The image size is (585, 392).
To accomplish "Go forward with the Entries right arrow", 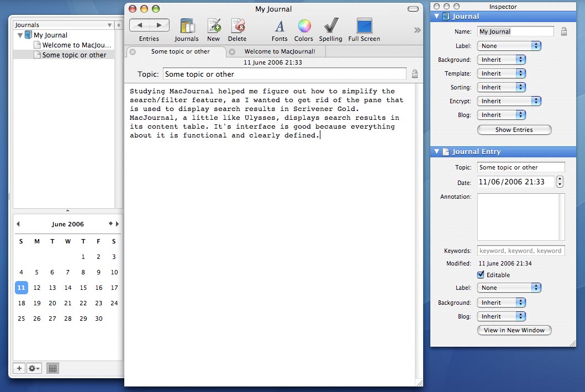I will click(x=159, y=25).
